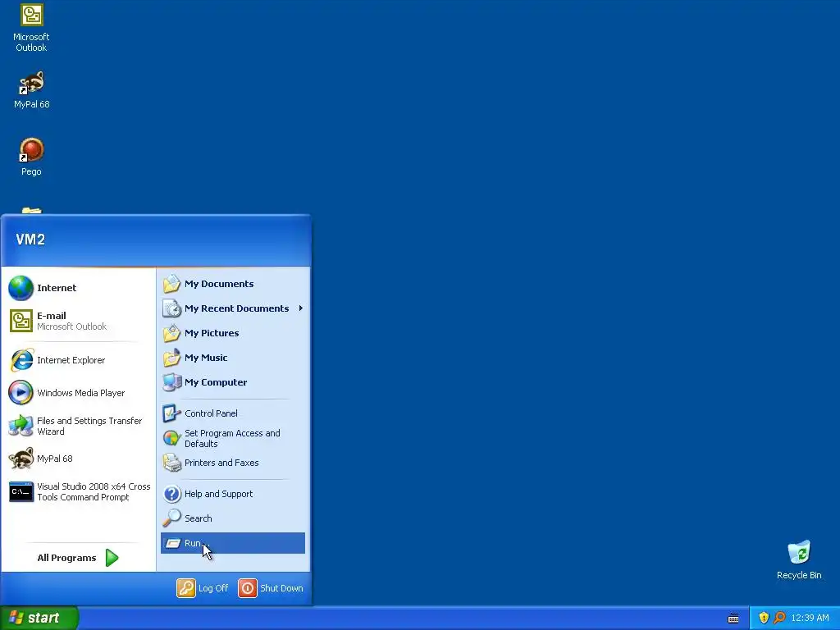
Task: Open the Recycle Bin on desktop
Action: (799, 559)
